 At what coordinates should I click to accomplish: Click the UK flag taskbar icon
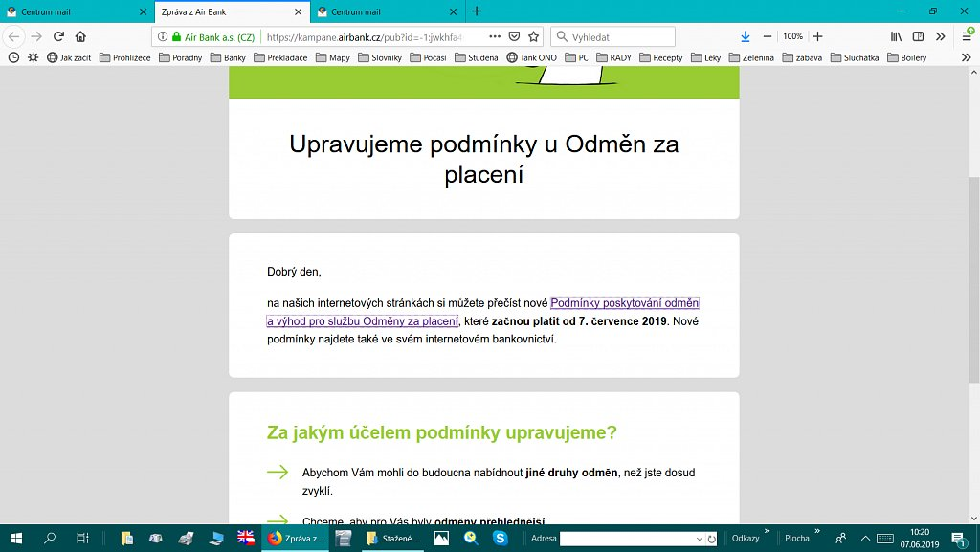(x=246, y=538)
